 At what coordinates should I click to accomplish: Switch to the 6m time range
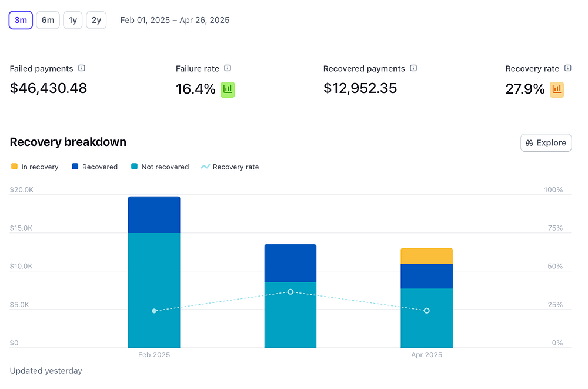(48, 20)
